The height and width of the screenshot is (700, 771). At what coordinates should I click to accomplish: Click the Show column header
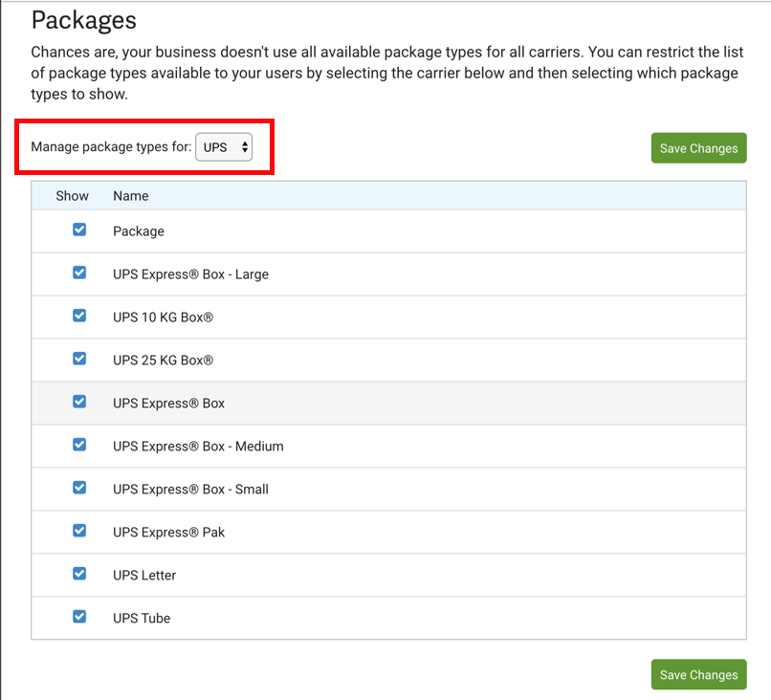(x=73, y=196)
